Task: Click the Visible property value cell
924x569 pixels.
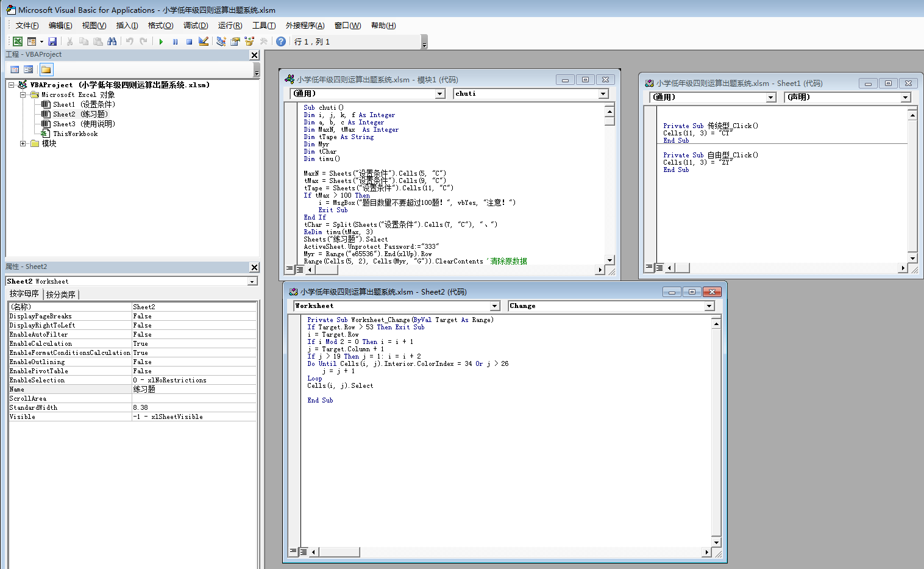Action: [194, 417]
